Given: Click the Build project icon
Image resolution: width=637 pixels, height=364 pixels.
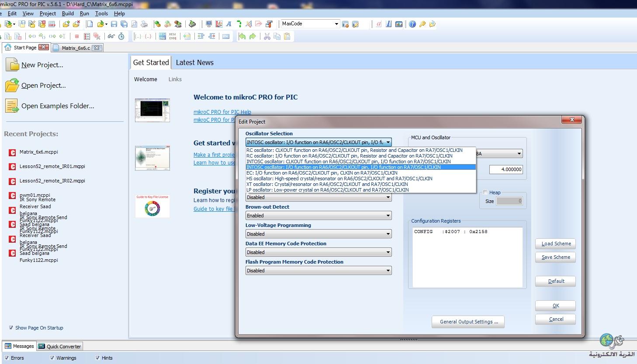Looking at the screenshot, I should point(157,24).
